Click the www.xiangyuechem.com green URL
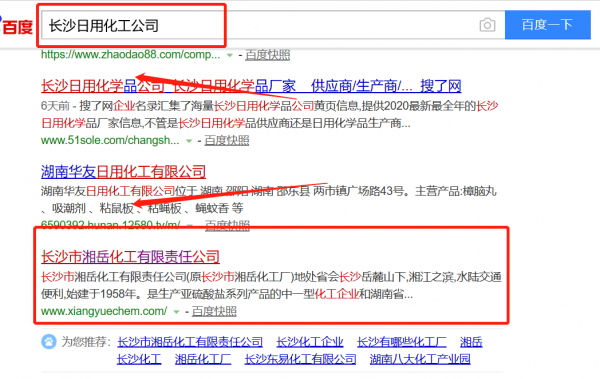 (104, 311)
